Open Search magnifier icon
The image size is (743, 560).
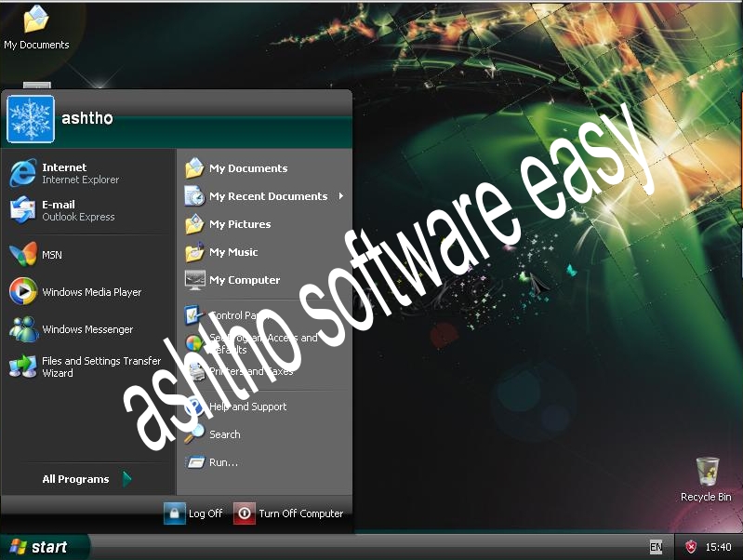tap(194, 434)
